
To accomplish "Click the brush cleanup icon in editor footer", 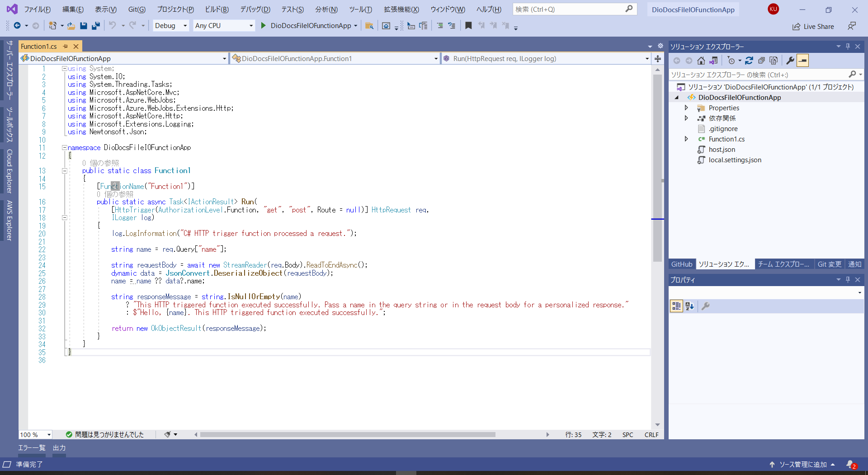I will [x=167, y=434].
